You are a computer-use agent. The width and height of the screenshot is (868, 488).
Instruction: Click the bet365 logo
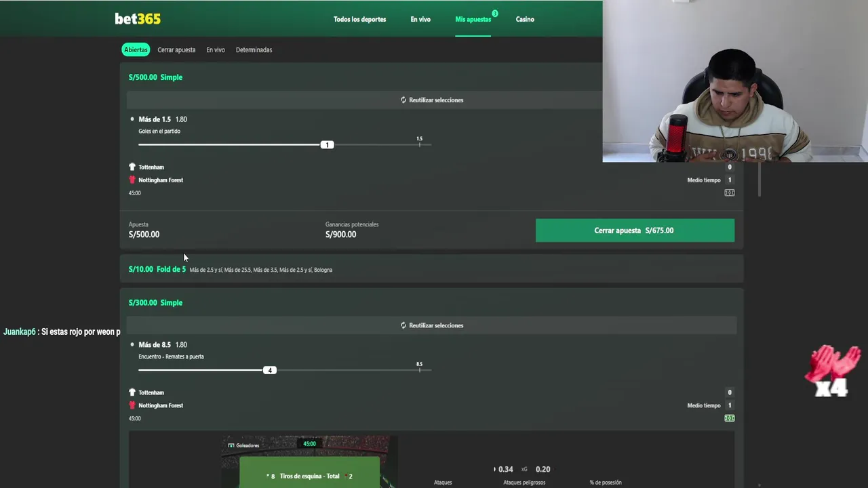138,19
